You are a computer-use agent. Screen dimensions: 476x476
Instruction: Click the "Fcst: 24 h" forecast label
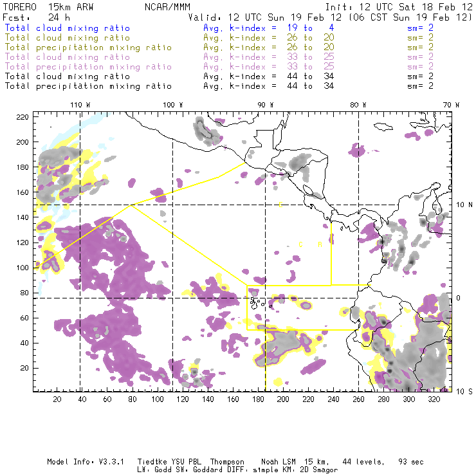[37, 17]
